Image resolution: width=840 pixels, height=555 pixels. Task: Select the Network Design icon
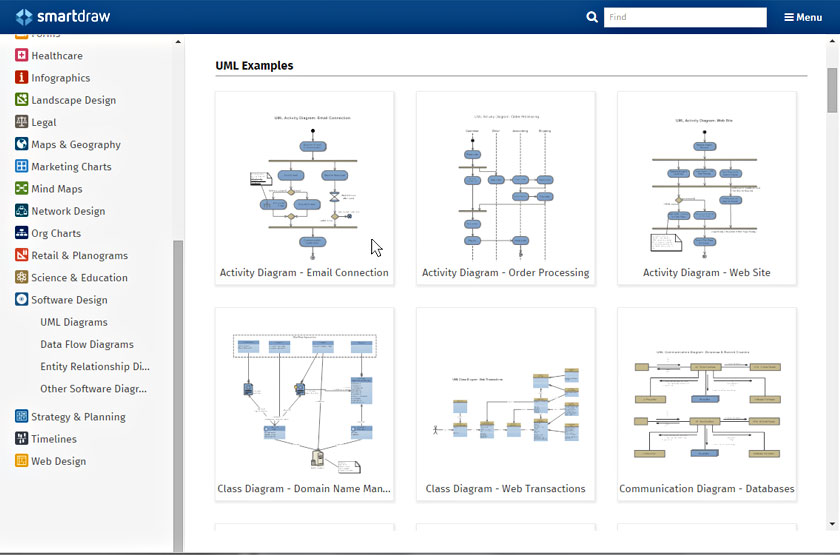(22, 211)
